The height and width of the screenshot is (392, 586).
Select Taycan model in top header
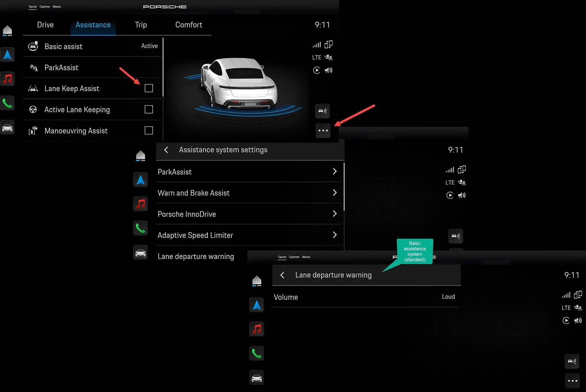pyautogui.click(x=33, y=7)
